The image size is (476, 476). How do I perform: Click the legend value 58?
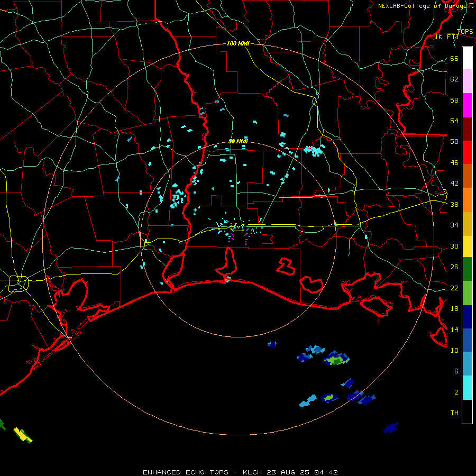[x=454, y=100]
